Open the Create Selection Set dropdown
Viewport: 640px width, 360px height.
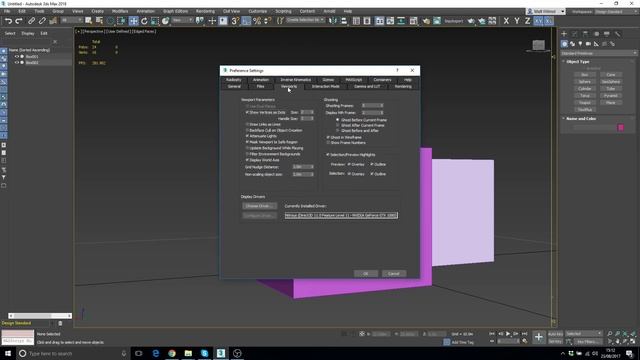(x=305, y=20)
